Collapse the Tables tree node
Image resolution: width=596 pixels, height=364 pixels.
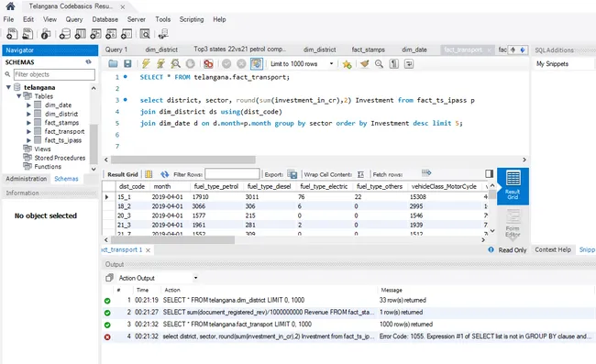(18, 96)
